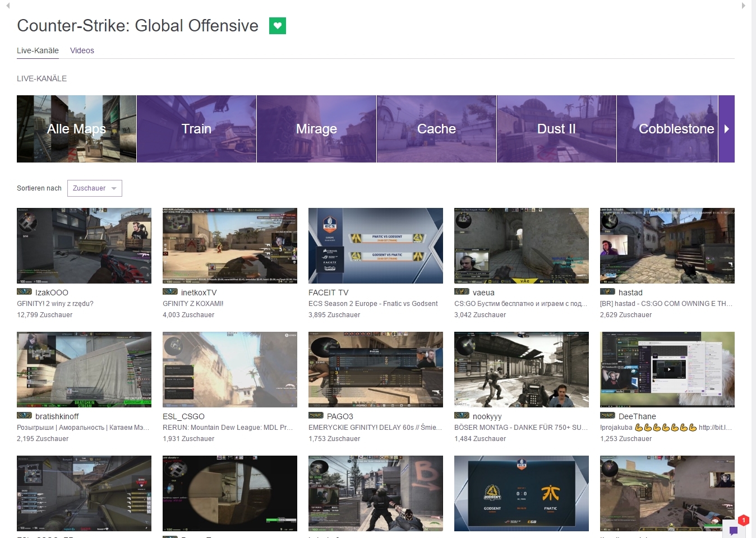
Task: Open PAGO3 stream thumbnail
Action: [x=376, y=369]
